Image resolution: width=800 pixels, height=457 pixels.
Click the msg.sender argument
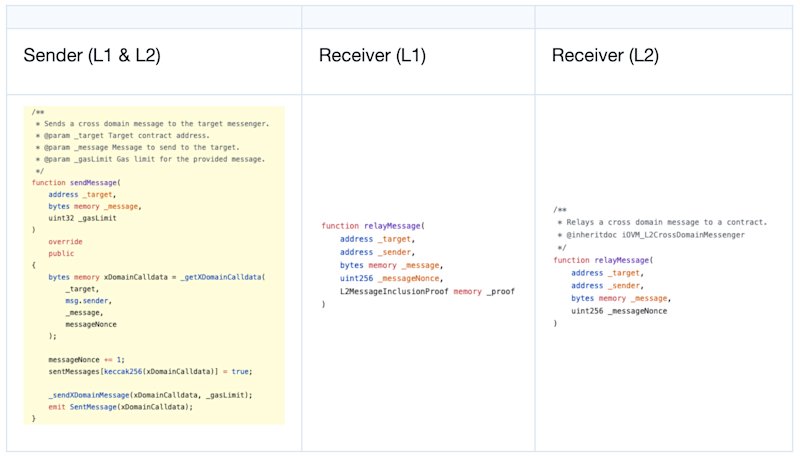(x=88, y=300)
